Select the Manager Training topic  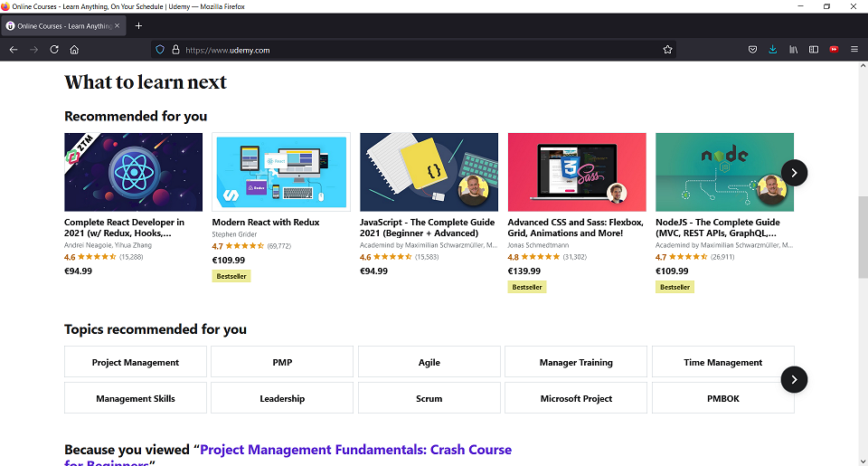click(x=576, y=362)
